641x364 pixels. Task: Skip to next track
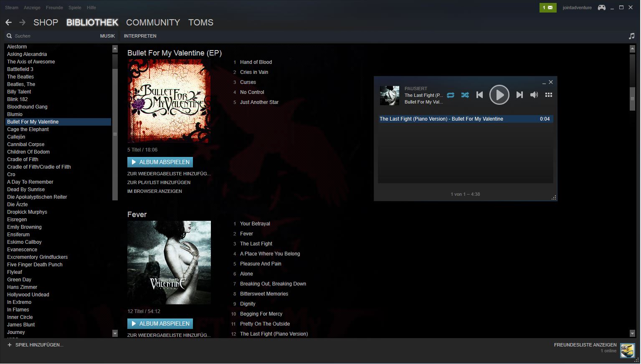(519, 95)
